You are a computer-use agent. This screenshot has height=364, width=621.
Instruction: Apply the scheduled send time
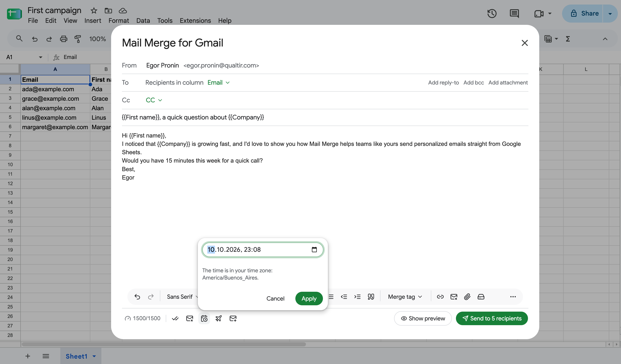[309, 299]
